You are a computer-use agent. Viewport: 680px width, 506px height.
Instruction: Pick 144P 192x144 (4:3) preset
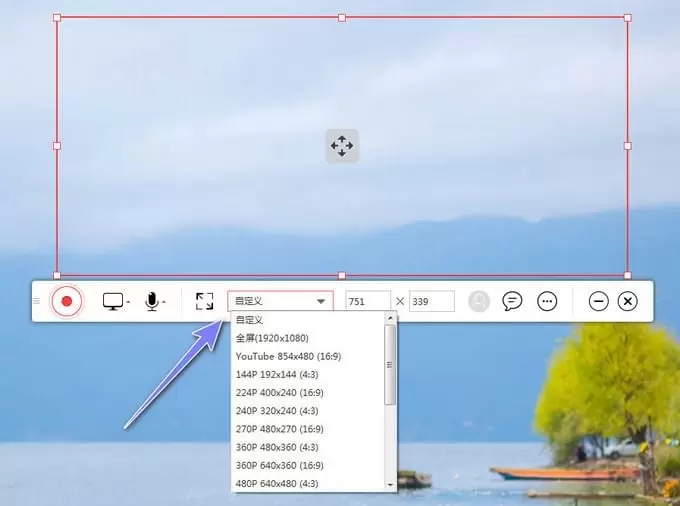(308, 375)
